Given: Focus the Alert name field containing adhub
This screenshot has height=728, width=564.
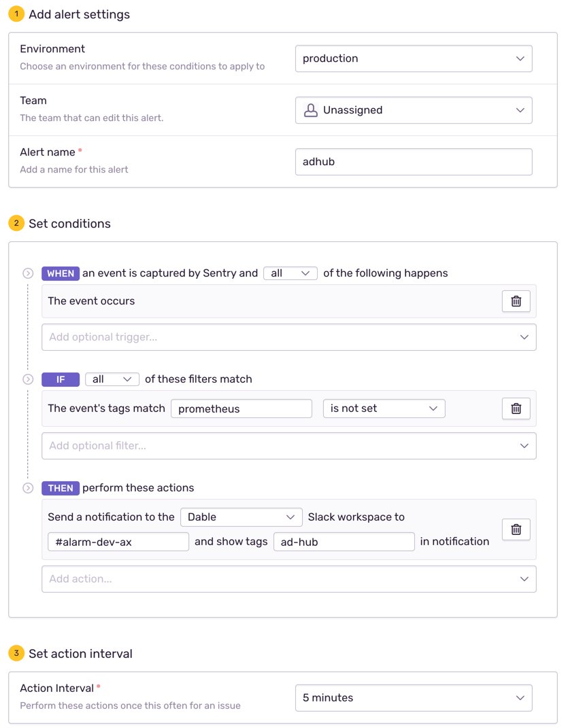Looking at the screenshot, I should tap(414, 162).
